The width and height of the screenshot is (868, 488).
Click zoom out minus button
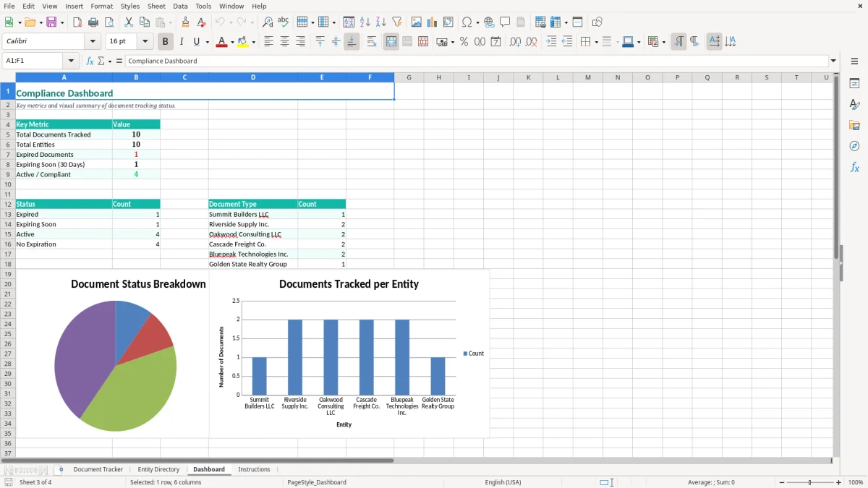[782, 482]
